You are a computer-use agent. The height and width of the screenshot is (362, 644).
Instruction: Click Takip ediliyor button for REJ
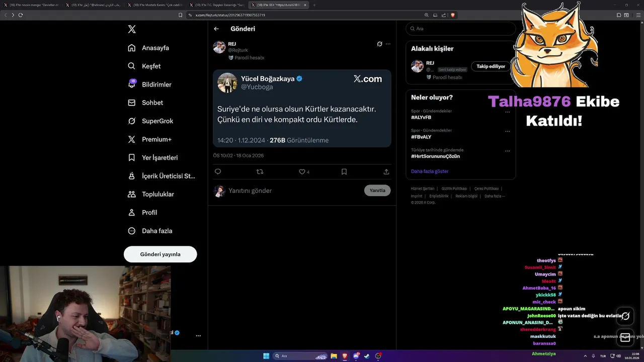(x=491, y=66)
